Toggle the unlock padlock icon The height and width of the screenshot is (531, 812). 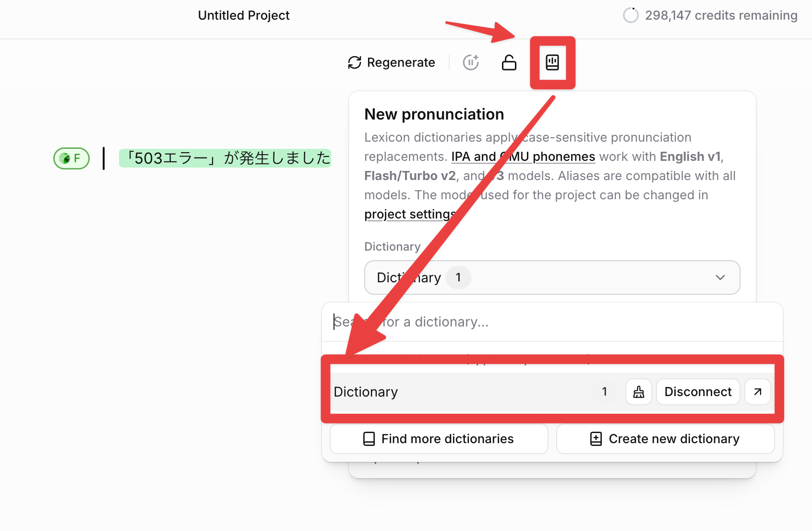[509, 62]
